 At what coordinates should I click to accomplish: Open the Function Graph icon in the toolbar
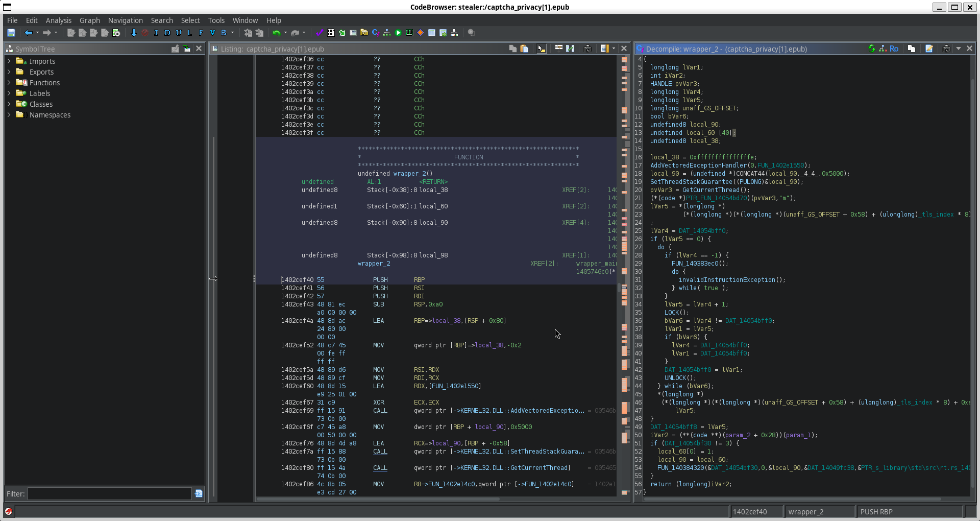[x=387, y=33]
